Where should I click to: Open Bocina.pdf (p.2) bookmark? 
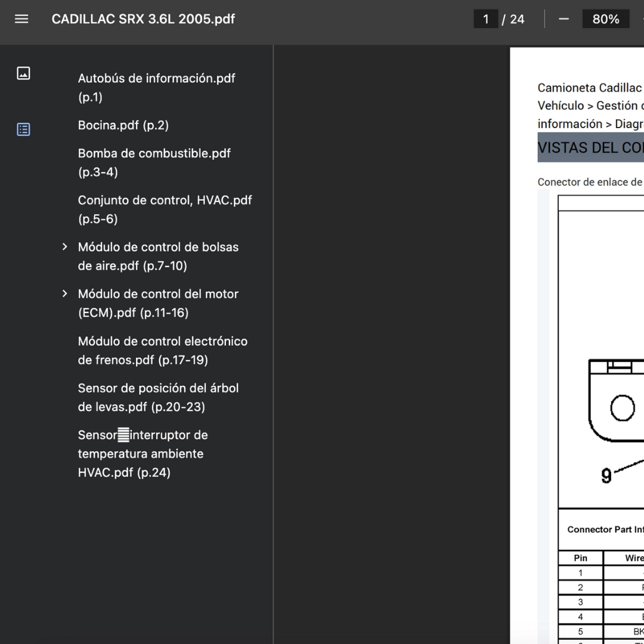(x=123, y=125)
